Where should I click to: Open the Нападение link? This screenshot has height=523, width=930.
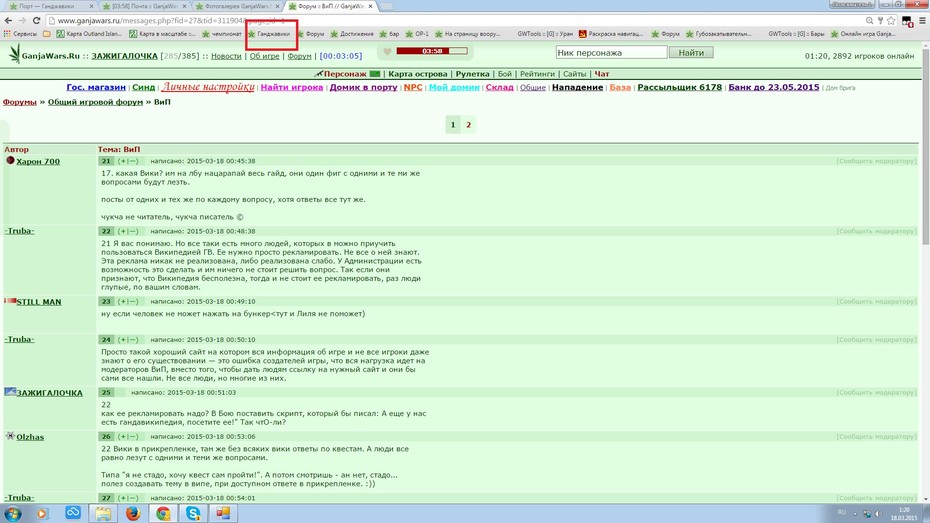pyautogui.click(x=577, y=87)
